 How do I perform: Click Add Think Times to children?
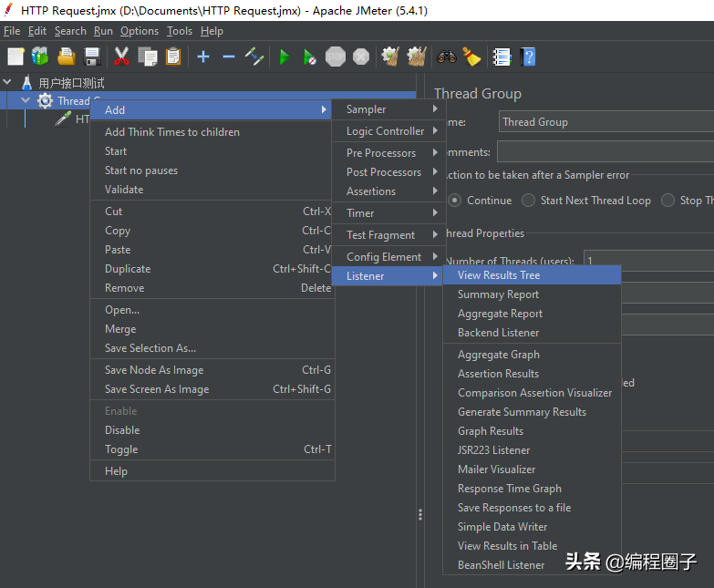pyautogui.click(x=212, y=132)
